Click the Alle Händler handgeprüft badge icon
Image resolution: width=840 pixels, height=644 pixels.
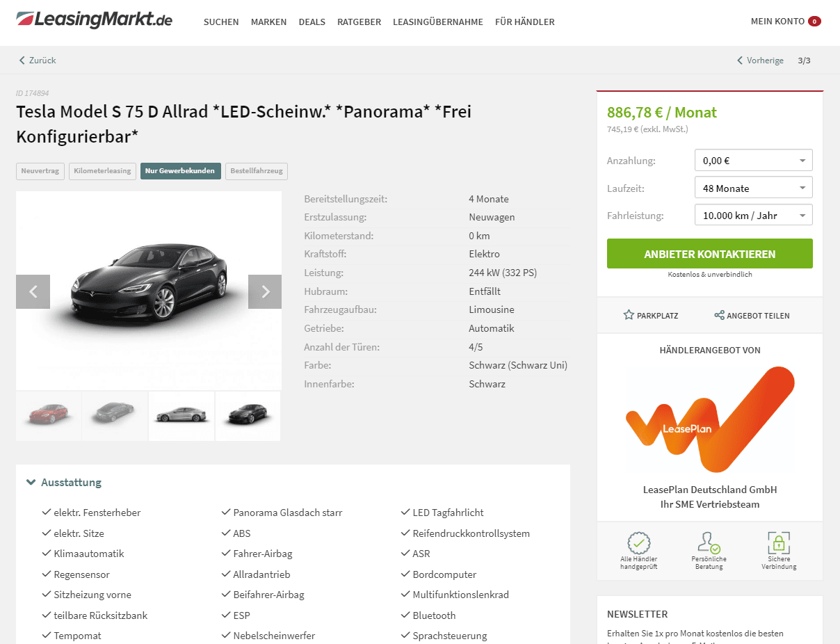coord(638,542)
